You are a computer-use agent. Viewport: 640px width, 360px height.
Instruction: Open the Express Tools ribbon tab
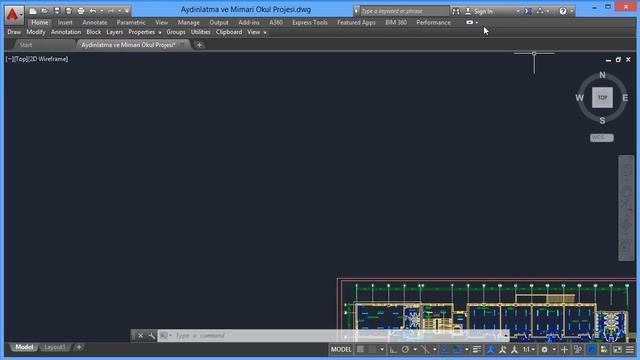310,22
